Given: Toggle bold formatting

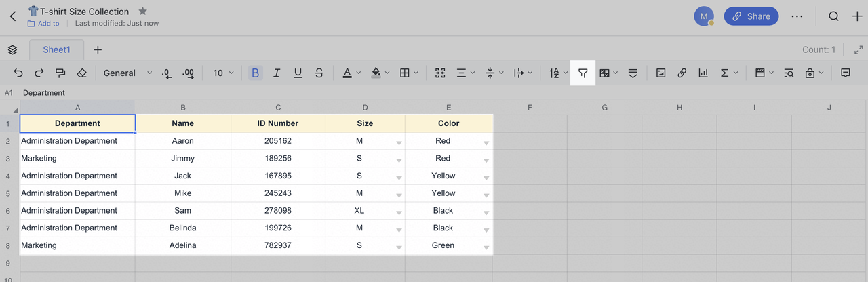Looking at the screenshot, I should click(x=255, y=73).
